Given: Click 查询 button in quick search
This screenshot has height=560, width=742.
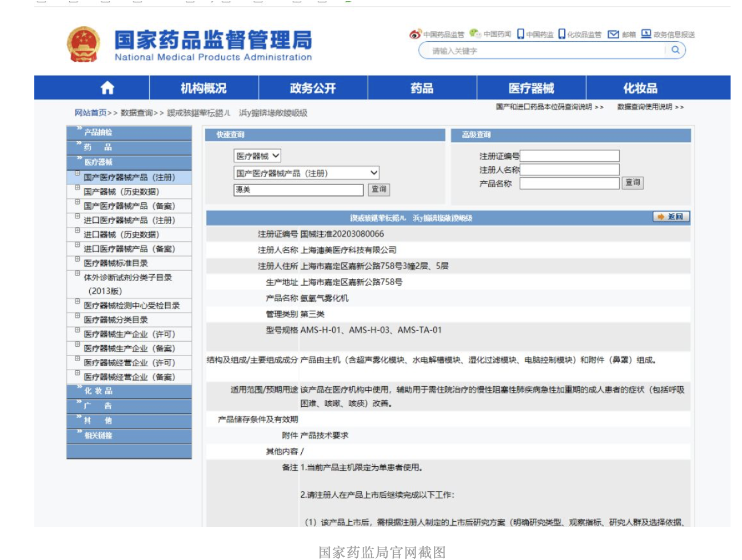Looking at the screenshot, I should pos(378,189).
